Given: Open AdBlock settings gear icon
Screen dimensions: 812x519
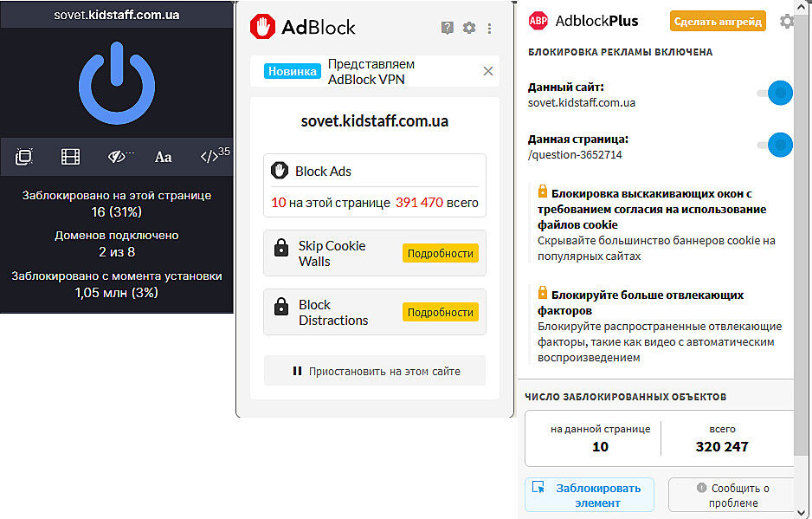Looking at the screenshot, I should (469, 28).
